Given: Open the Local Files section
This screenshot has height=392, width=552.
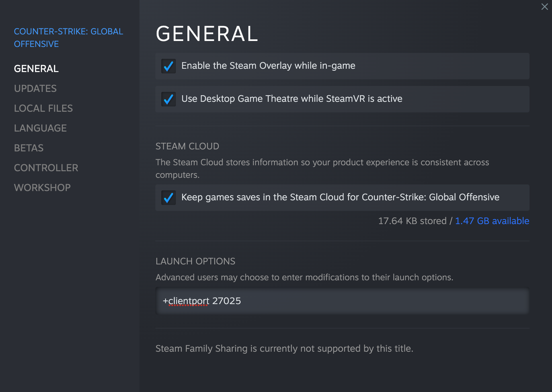Looking at the screenshot, I should [43, 108].
